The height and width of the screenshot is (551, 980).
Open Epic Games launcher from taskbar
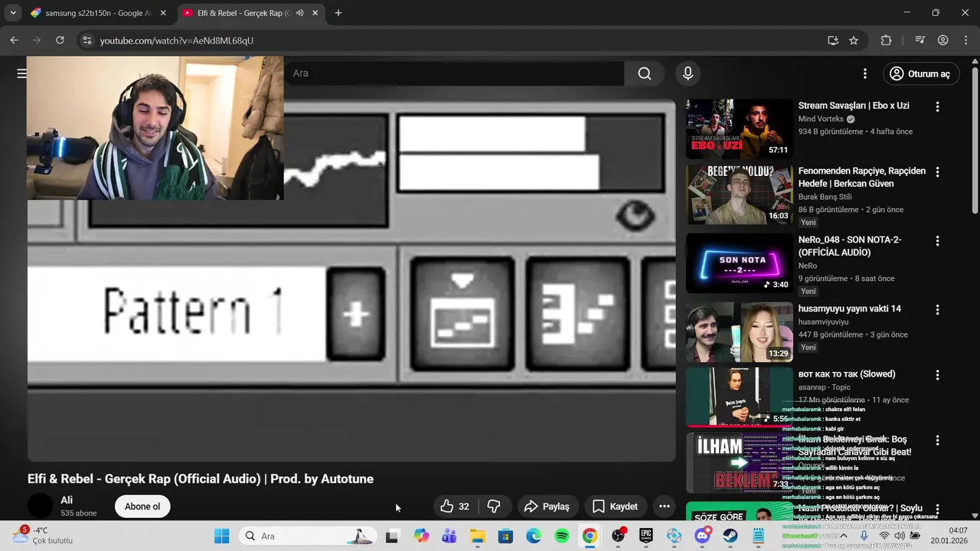pyautogui.click(x=646, y=536)
